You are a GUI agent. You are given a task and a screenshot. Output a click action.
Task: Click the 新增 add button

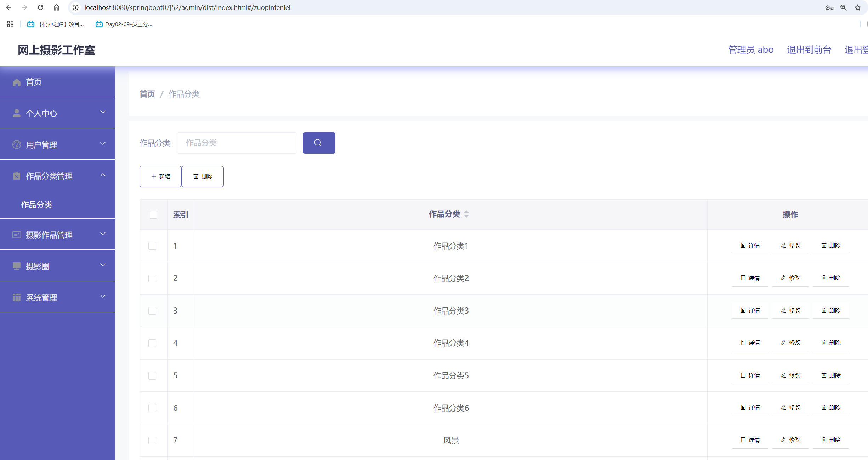tap(160, 176)
